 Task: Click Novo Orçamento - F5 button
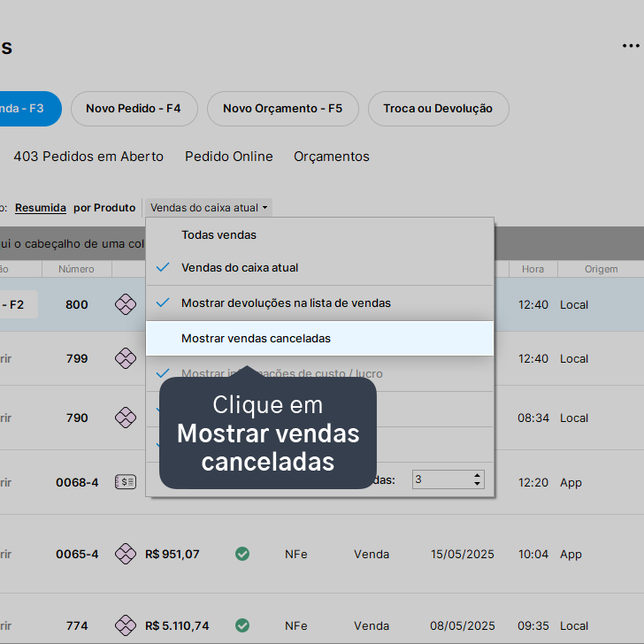point(282,109)
